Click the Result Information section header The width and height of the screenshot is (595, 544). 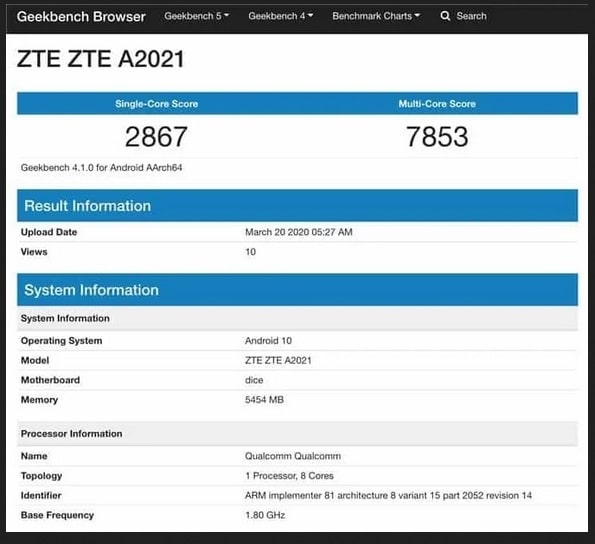[298, 206]
